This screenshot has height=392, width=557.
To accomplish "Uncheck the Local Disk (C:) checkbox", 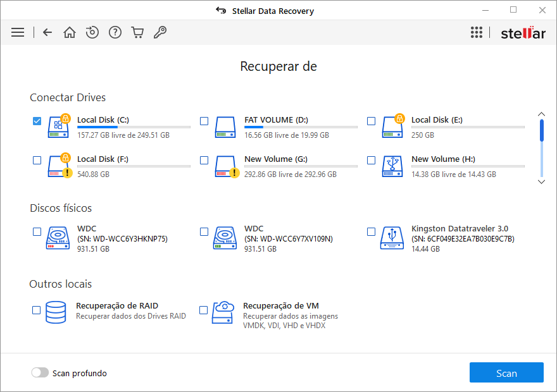I will pos(37,121).
